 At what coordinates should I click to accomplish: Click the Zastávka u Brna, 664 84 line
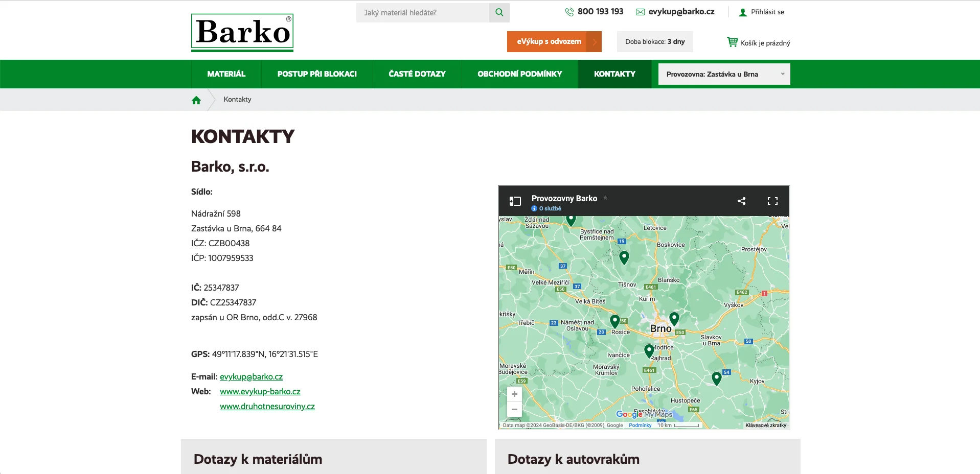coord(236,229)
